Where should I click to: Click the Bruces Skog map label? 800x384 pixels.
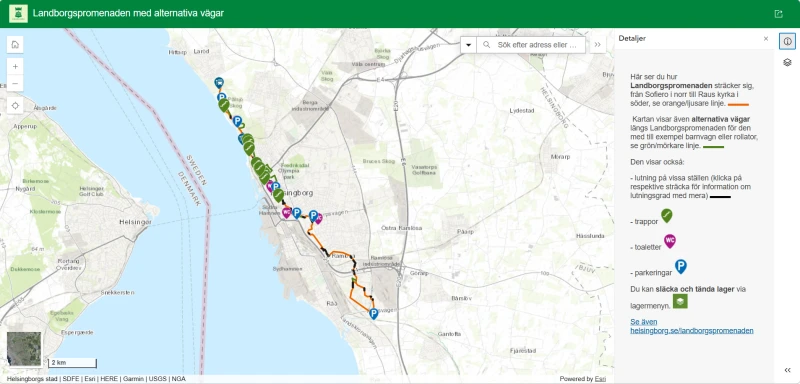(379, 161)
